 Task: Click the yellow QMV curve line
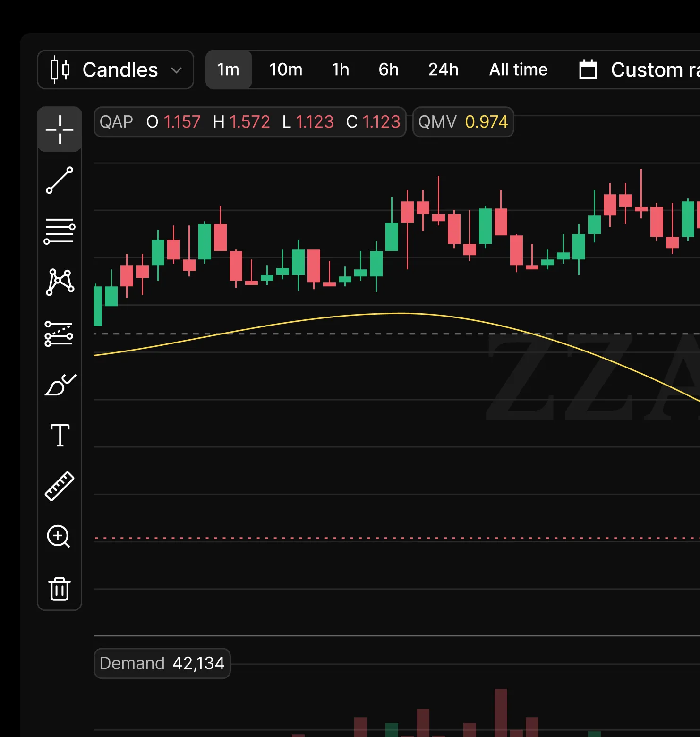(x=401, y=313)
